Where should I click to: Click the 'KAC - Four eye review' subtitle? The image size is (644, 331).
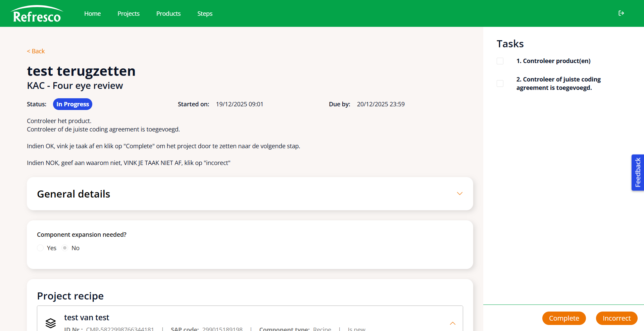pyautogui.click(x=75, y=86)
